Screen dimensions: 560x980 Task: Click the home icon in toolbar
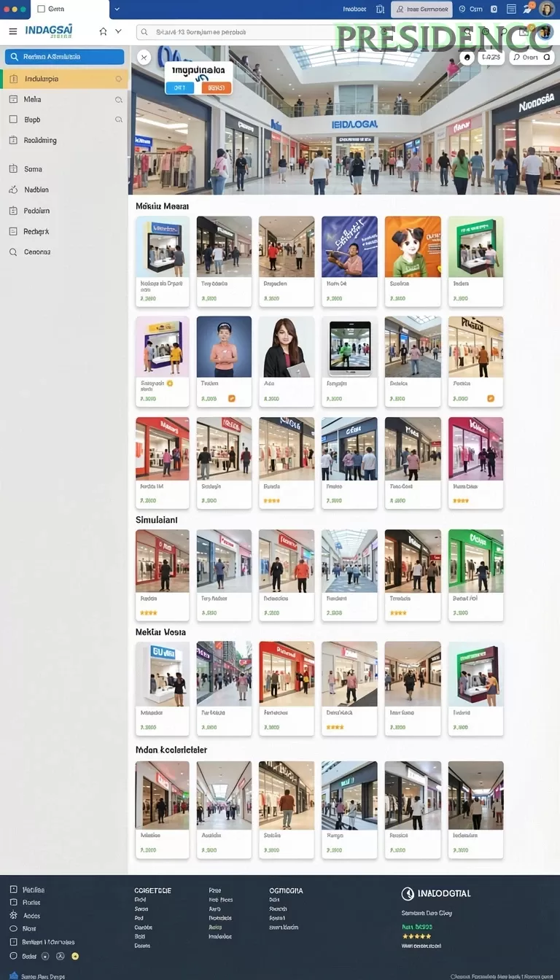103,31
